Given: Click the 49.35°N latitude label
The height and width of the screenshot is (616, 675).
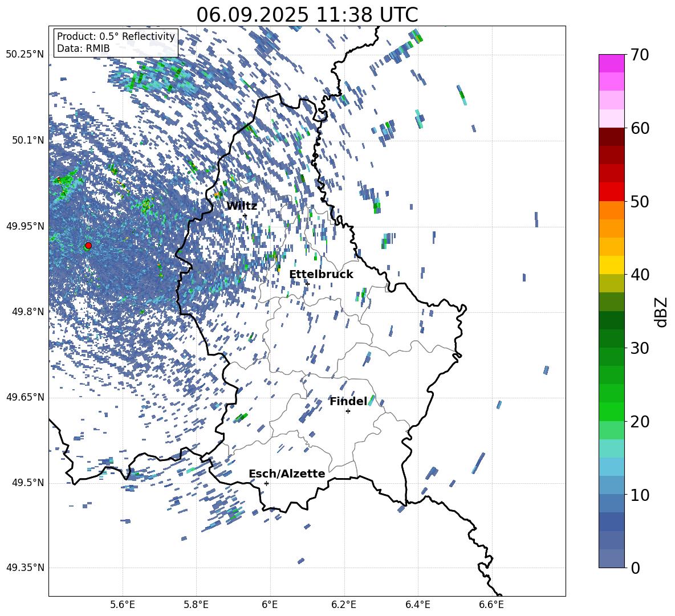Looking at the screenshot, I should 25,568.
